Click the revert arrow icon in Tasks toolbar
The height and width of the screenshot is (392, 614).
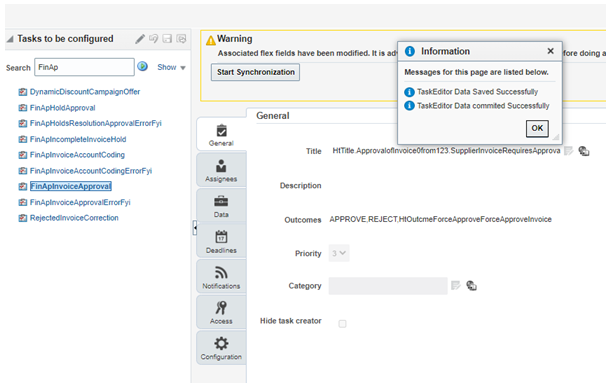[x=154, y=39]
